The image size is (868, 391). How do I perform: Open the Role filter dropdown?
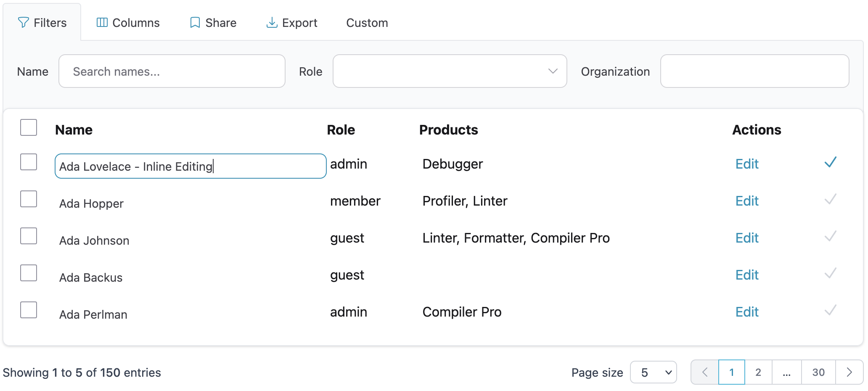450,71
